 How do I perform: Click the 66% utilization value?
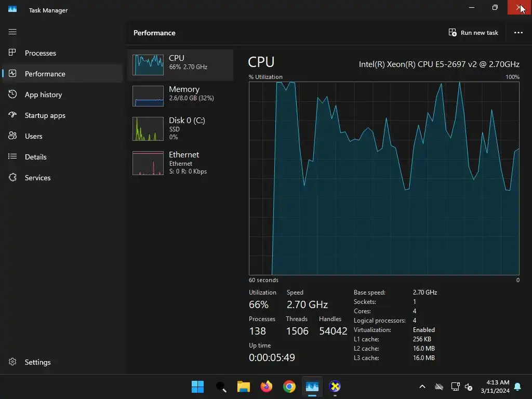(259, 304)
